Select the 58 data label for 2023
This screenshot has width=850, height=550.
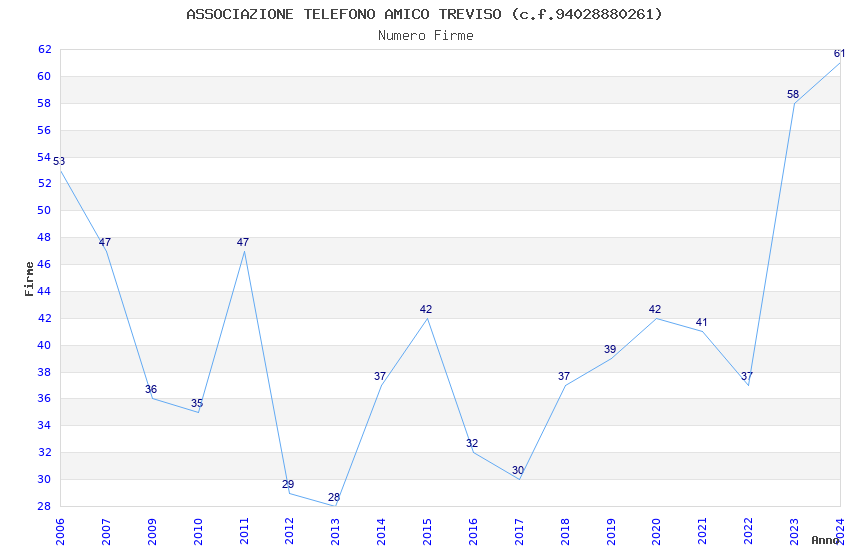793,94
